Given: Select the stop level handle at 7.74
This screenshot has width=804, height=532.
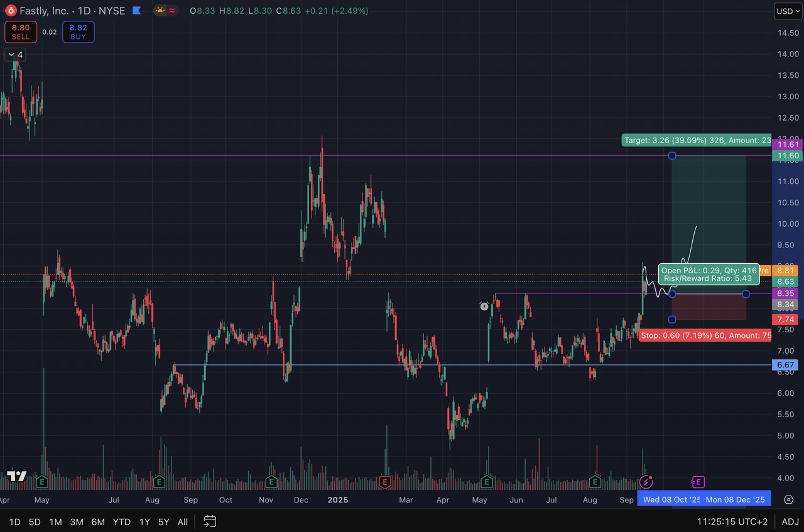Looking at the screenshot, I should click(672, 320).
